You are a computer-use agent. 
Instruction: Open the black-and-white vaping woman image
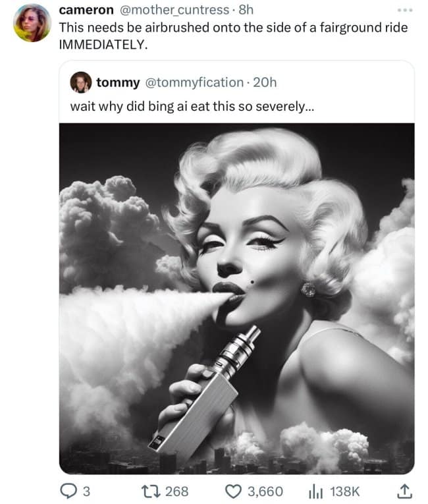tap(236, 298)
